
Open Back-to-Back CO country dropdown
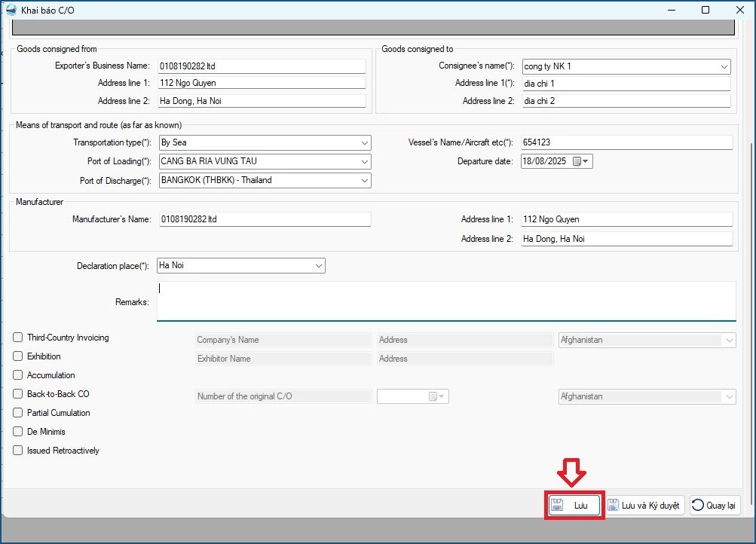coord(730,396)
